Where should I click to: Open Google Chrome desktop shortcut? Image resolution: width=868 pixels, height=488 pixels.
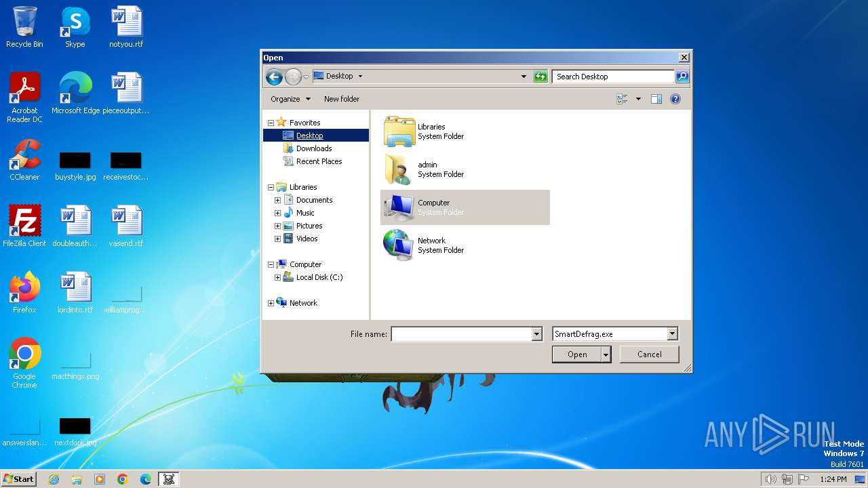coord(24,363)
